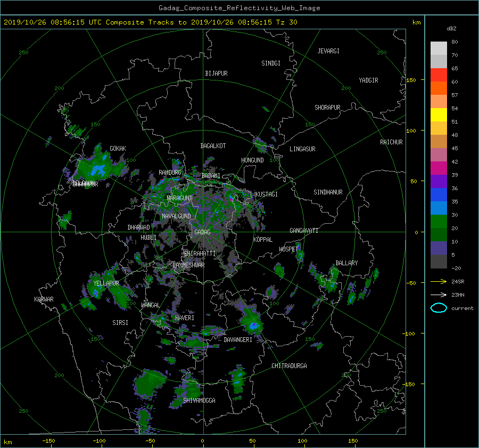Viewport: 479px width, 448px height.
Task: Click the SINDGI city label
Action: coord(271,63)
